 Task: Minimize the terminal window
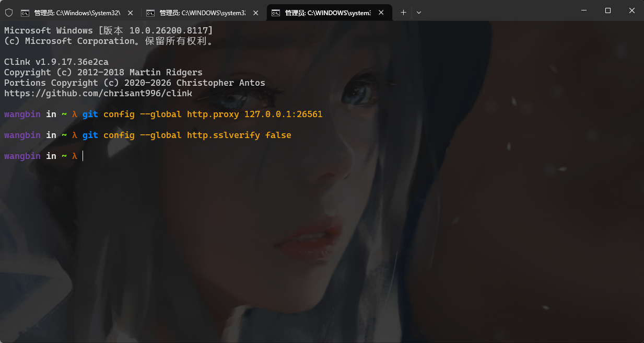pos(584,10)
